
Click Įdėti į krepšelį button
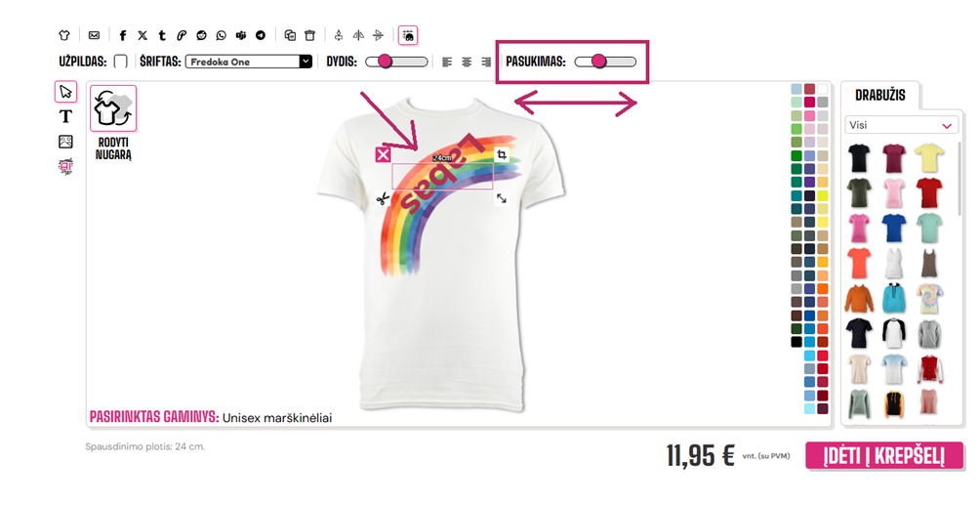pos(884,455)
